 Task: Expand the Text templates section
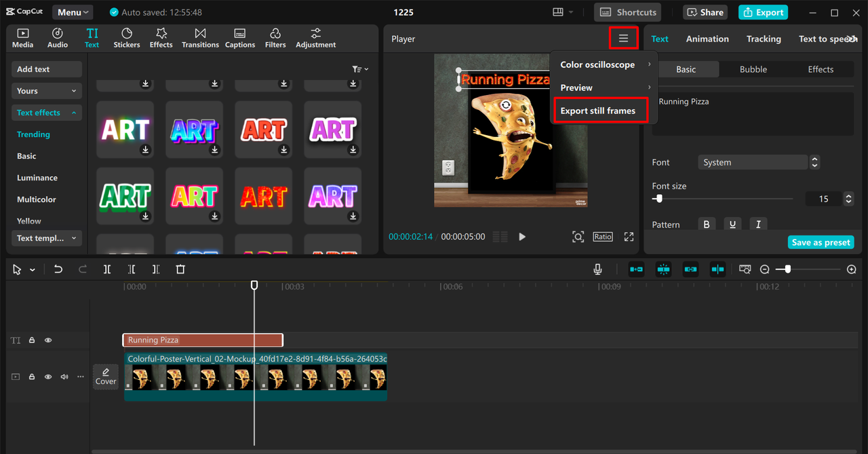(47, 238)
